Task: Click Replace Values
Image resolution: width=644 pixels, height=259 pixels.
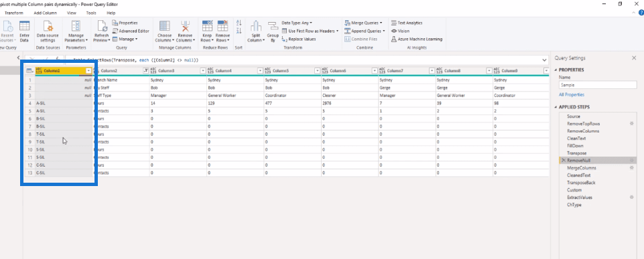Action: pos(299,39)
